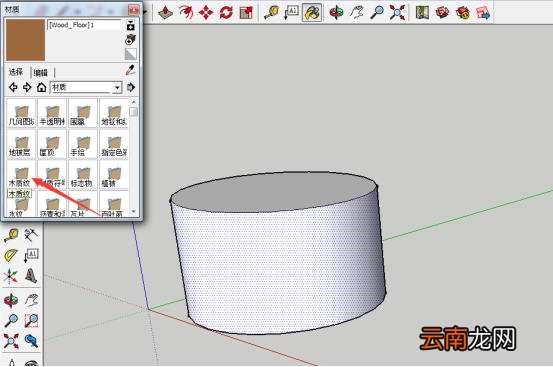Select the Protractor tool
Screen dimensions: 553x367
coord(11,255)
